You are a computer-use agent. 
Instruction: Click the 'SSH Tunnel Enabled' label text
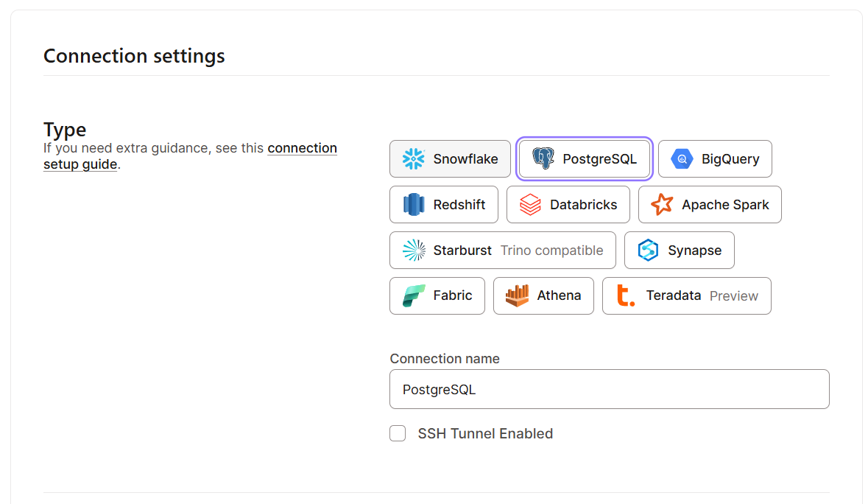pos(485,433)
